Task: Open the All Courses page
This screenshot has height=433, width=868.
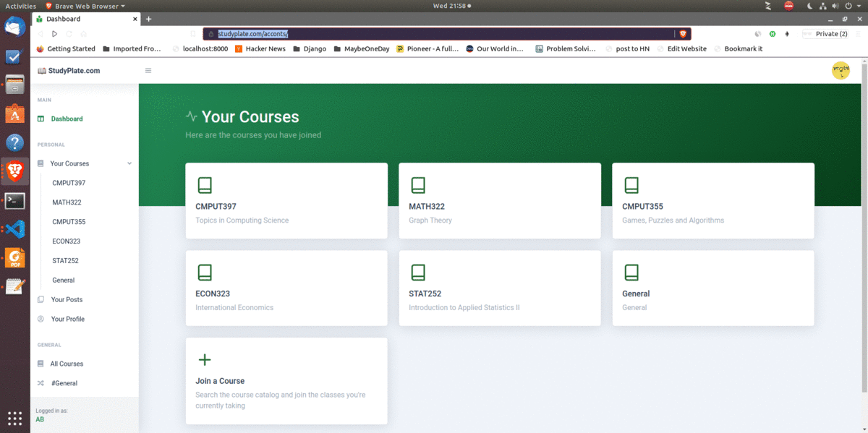Action: click(x=64, y=364)
